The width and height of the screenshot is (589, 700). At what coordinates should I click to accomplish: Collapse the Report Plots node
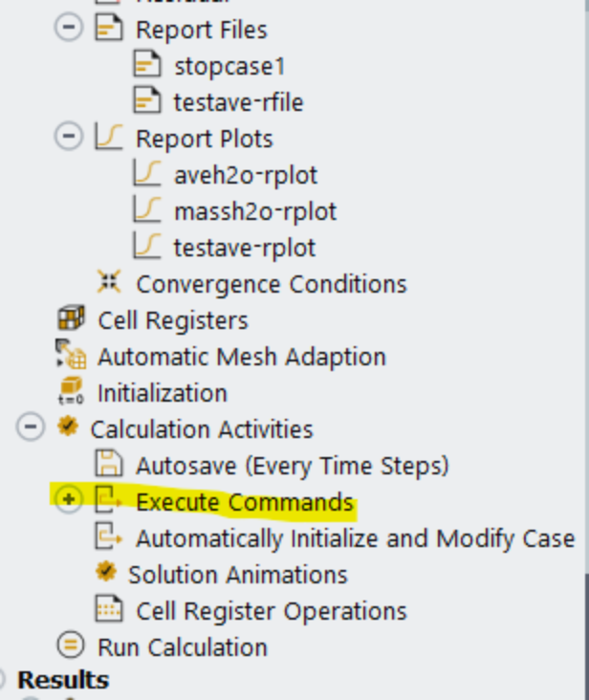click(68, 139)
